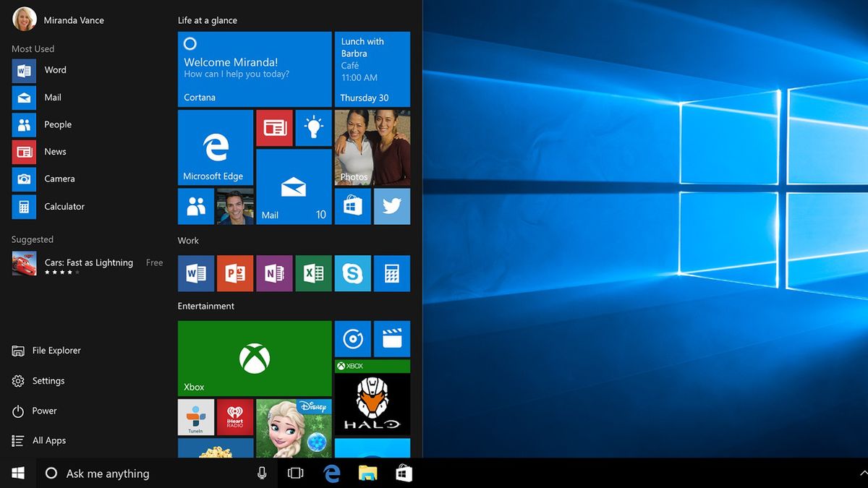The height and width of the screenshot is (488, 868).
Task: Click the Skype tile under Work
Action: [x=352, y=273]
